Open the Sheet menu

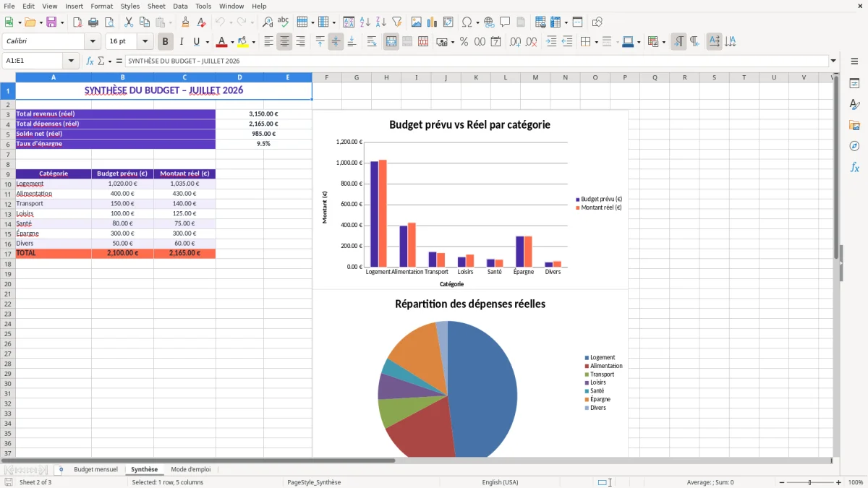click(x=156, y=6)
